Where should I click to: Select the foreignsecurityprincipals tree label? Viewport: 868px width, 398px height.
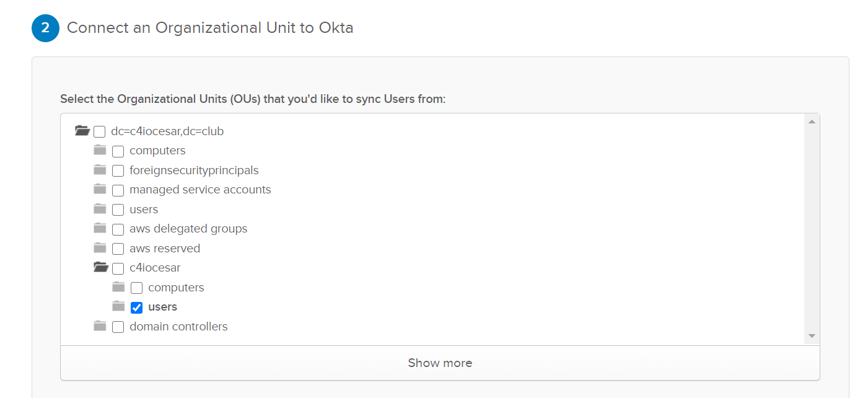click(194, 170)
